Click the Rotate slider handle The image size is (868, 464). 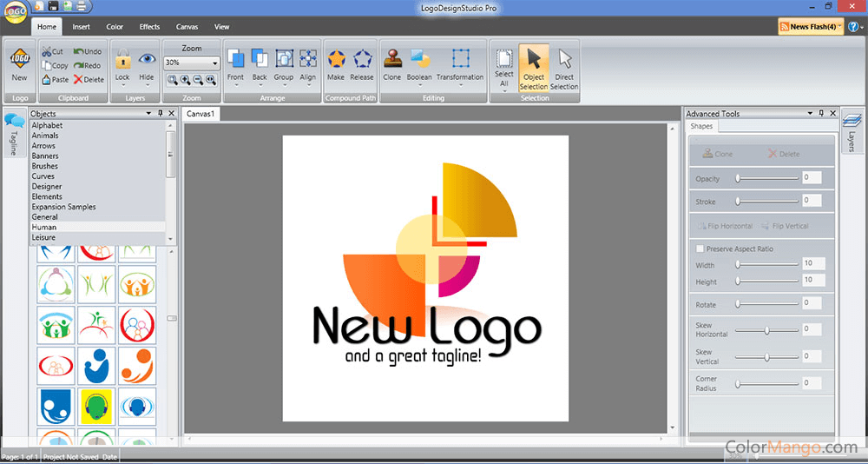[737, 304]
